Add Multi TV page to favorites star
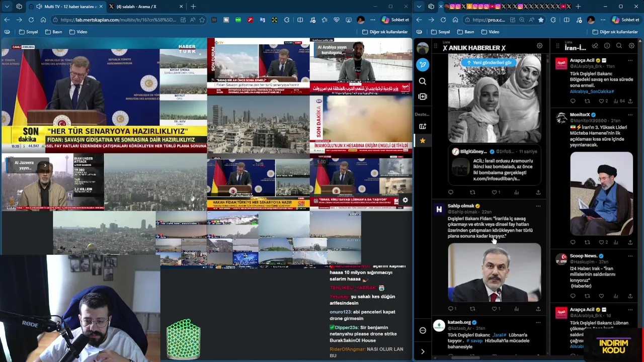 click(202, 20)
